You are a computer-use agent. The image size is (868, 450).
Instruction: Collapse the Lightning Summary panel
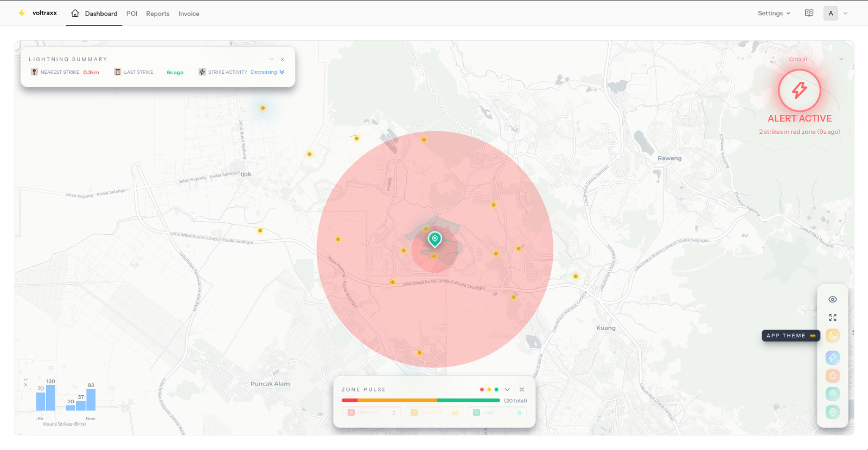[x=271, y=59]
